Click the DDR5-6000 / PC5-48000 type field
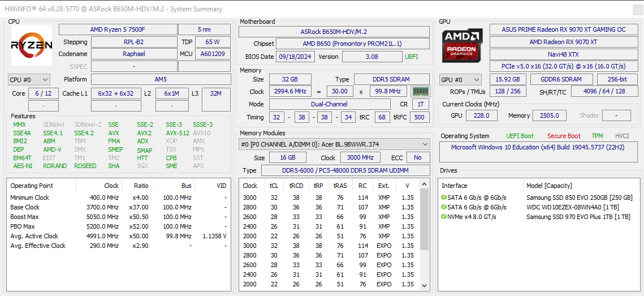644x296 pixels. pos(345,170)
